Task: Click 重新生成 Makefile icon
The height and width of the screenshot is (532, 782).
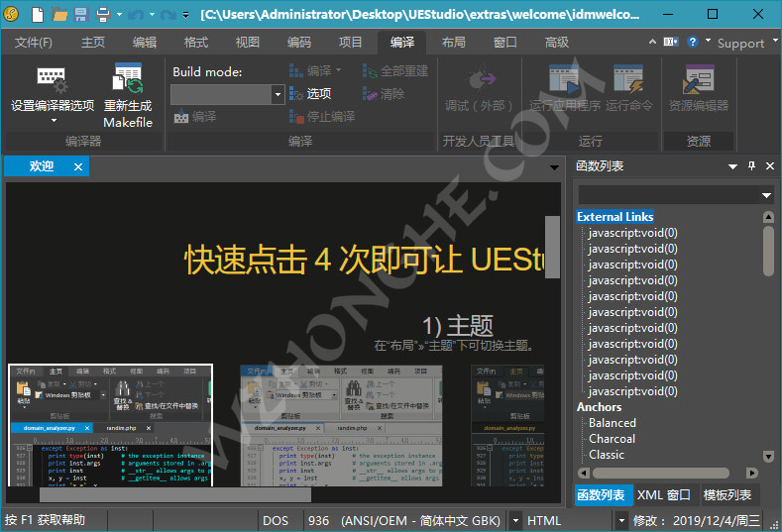Action: tap(128, 78)
